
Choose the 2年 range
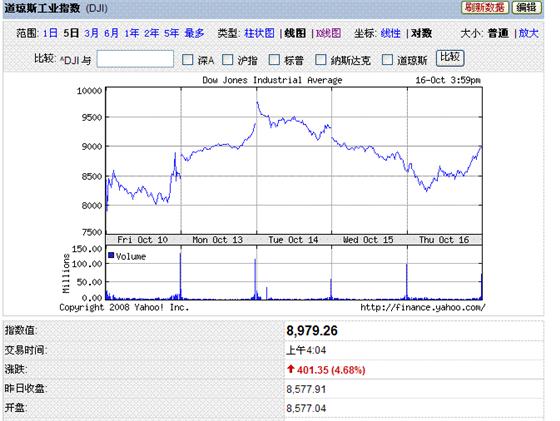point(151,33)
